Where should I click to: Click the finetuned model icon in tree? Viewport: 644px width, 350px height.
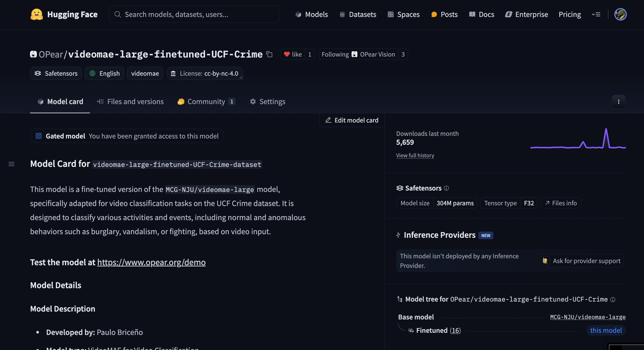point(411,330)
